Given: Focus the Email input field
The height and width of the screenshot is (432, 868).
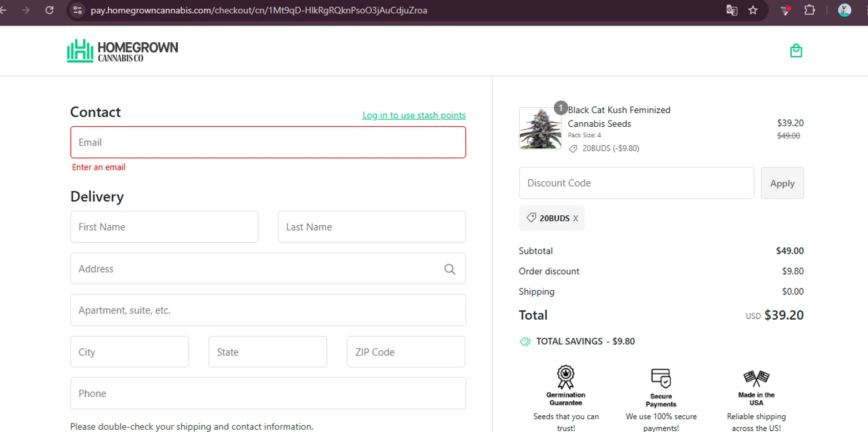Looking at the screenshot, I should [268, 142].
